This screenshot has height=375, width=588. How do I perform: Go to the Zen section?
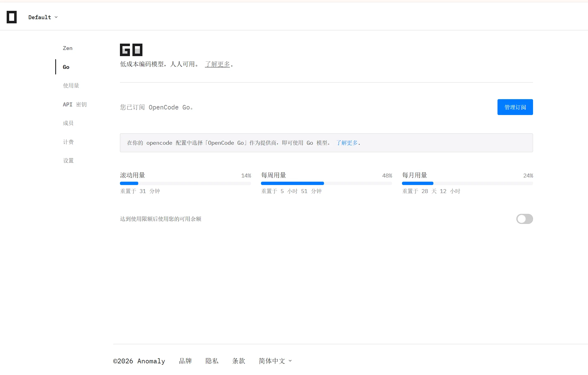[67, 48]
